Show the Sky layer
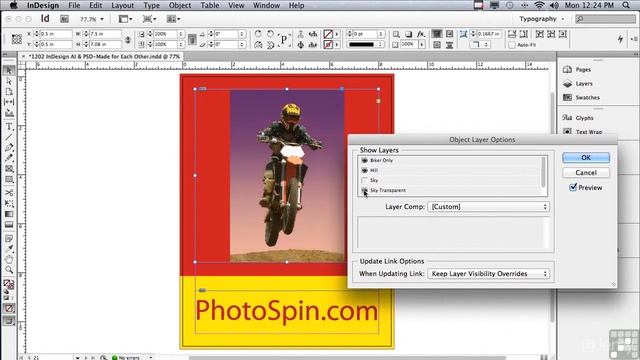 [x=364, y=180]
